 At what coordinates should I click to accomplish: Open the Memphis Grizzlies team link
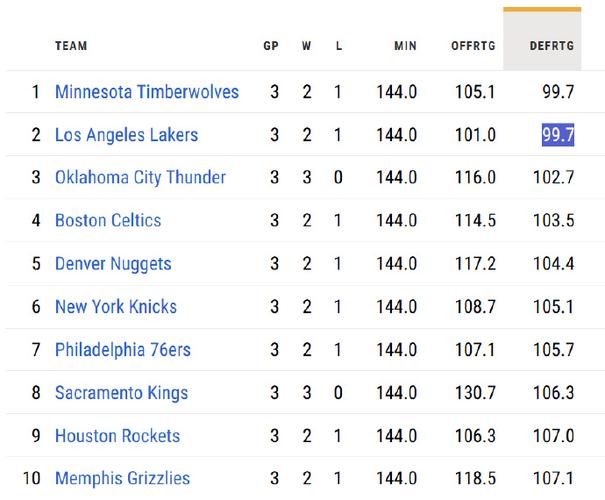[123, 478]
